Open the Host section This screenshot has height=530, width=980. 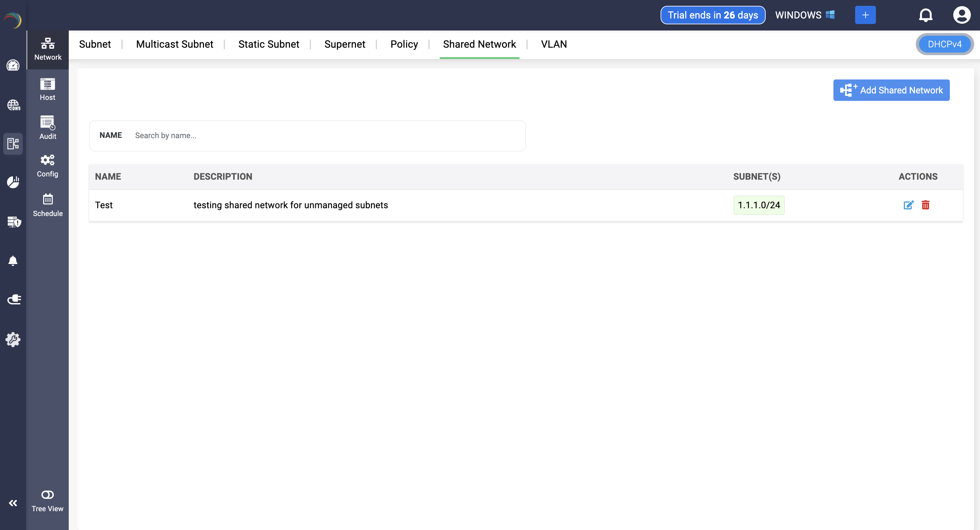48,89
